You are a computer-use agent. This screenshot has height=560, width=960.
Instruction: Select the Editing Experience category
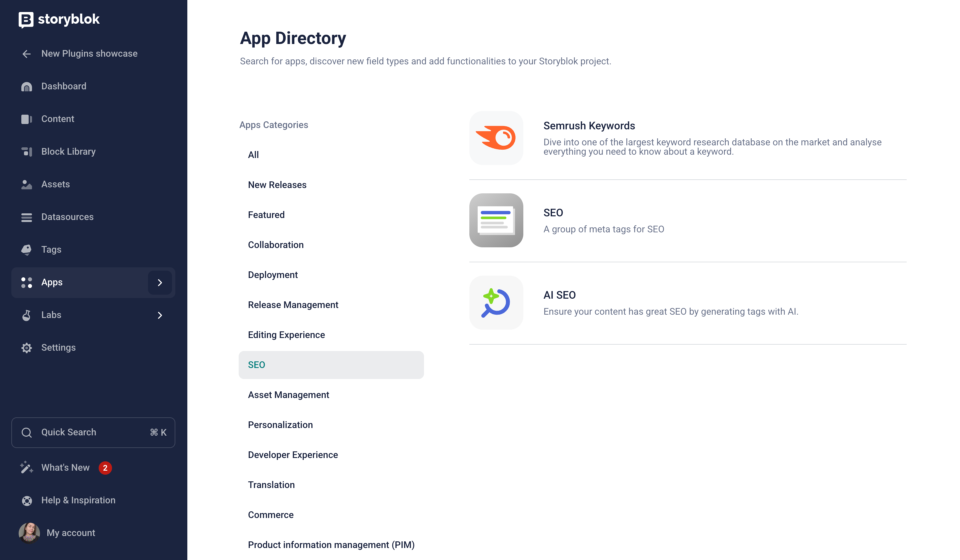coord(286,335)
